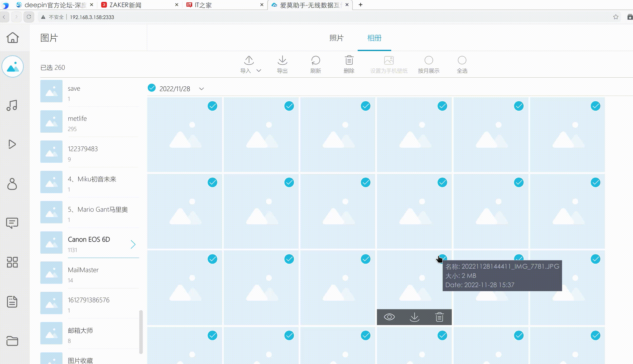The image size is (633, 364).
Task: Click the Export (导出) download icon
Action: coord(282,61)
